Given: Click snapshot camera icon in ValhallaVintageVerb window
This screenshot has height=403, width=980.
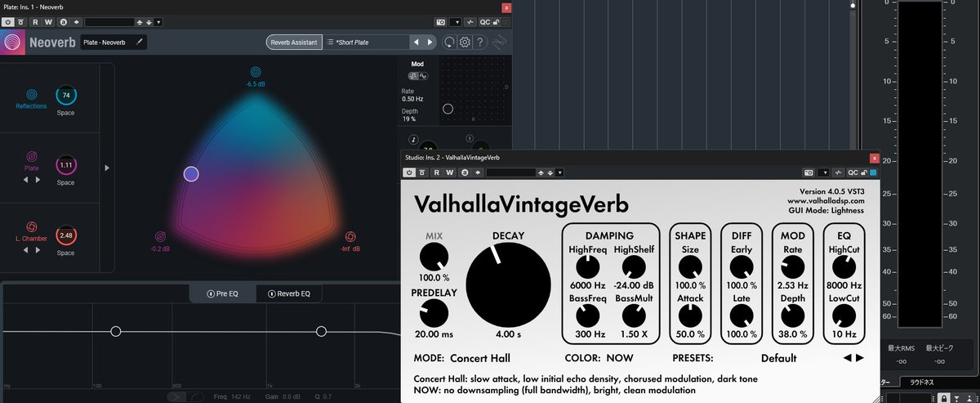Looking at the screenshot, I should 808,172.
